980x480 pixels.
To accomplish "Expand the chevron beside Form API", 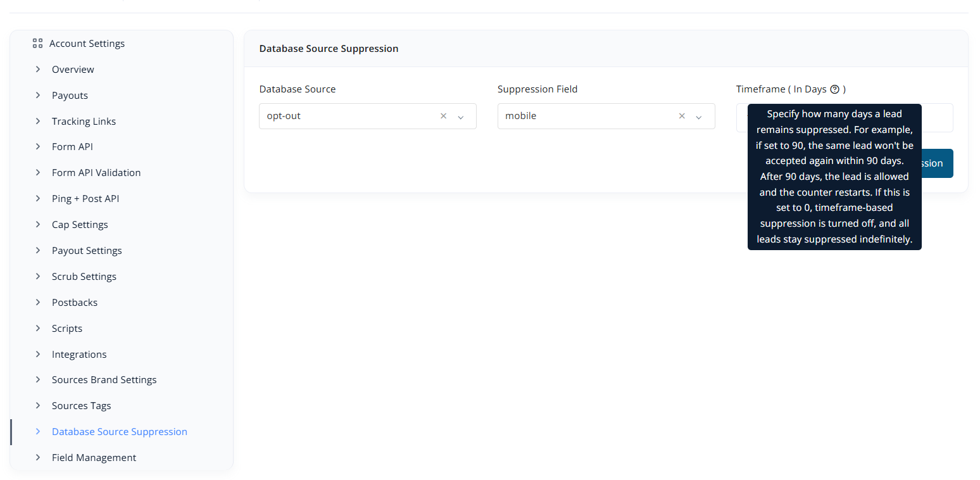I will point(38,146).
